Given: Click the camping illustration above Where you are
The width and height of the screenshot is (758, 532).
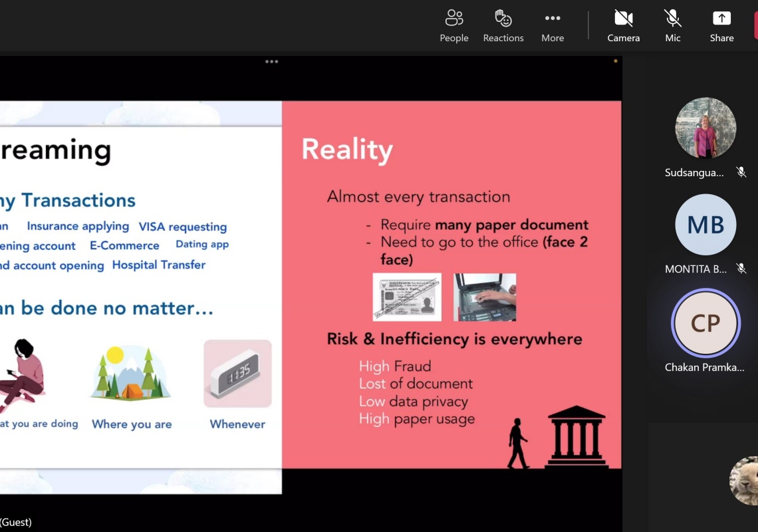Looking at the screenshot, I should click(131, 374).
